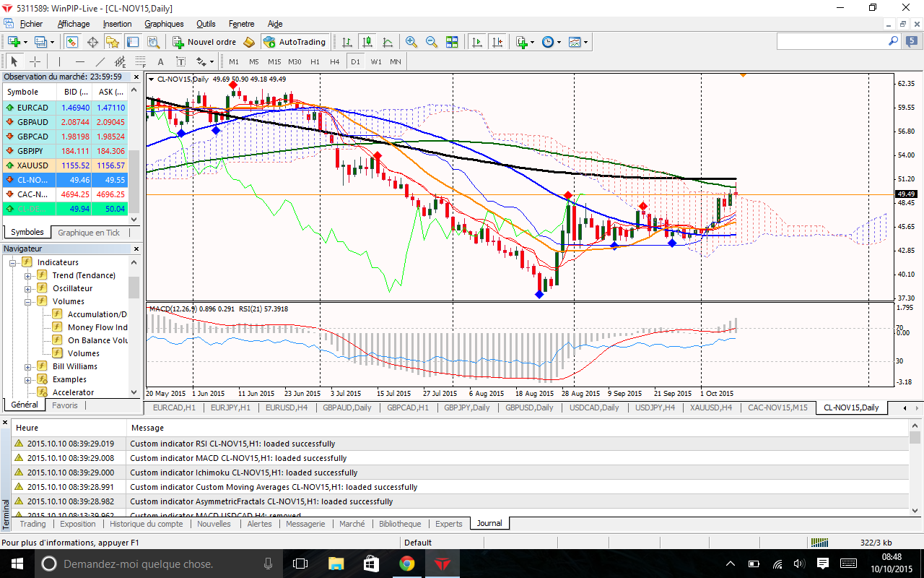The image size is (924, 578).
Task: Toggle the Navigator panel toolbar icon
Action: pos(112,42)
